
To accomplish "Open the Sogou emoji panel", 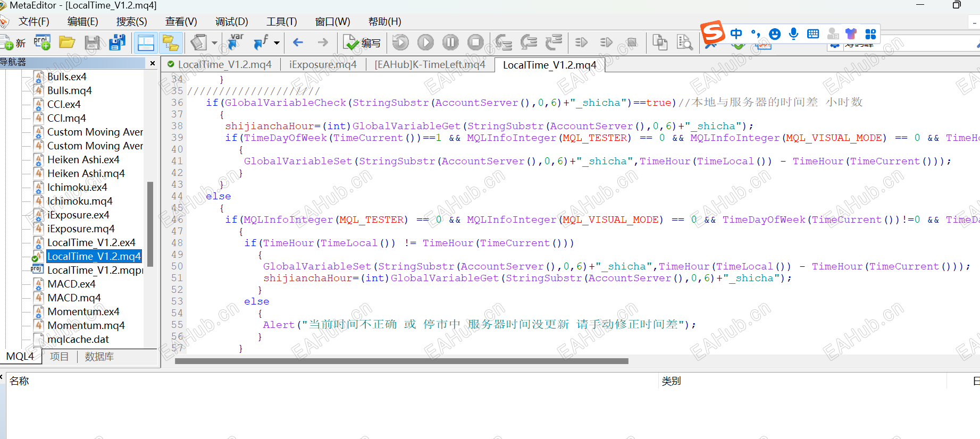I will point(775,34).
